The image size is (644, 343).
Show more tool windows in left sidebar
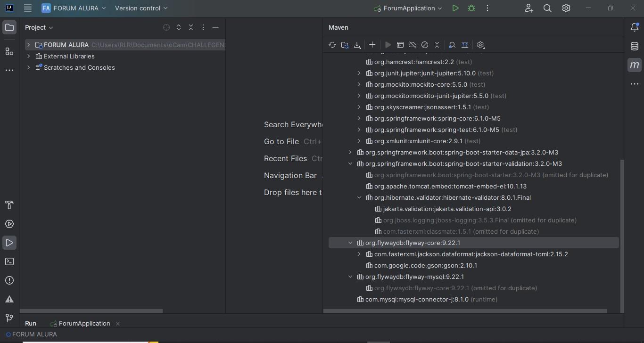click(x=9, y=70)
